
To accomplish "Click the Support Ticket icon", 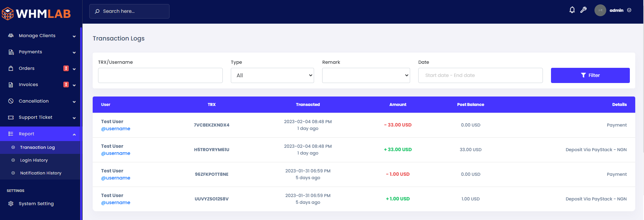I will pos(11,117).
